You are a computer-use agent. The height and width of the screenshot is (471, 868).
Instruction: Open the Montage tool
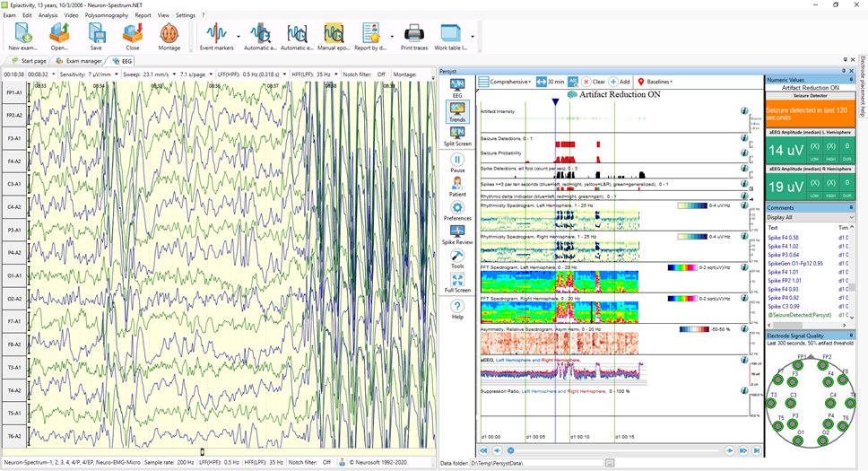point(169,34)
